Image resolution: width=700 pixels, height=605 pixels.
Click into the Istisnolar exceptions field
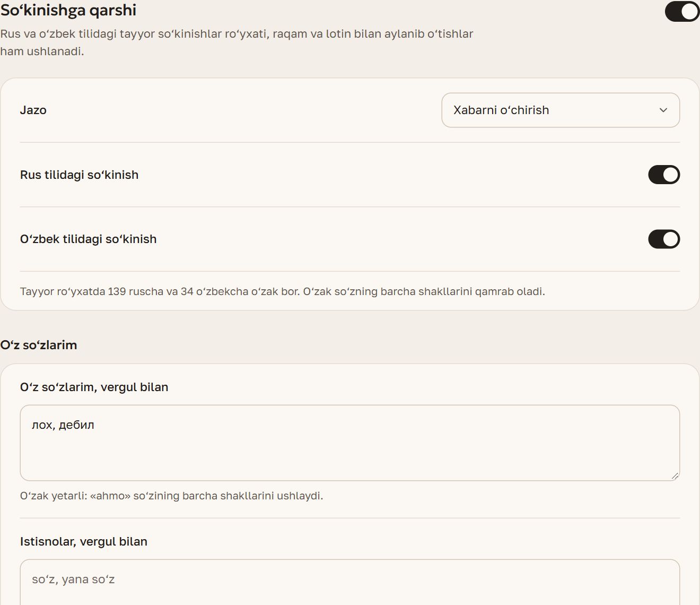click(x=350, y=582)
